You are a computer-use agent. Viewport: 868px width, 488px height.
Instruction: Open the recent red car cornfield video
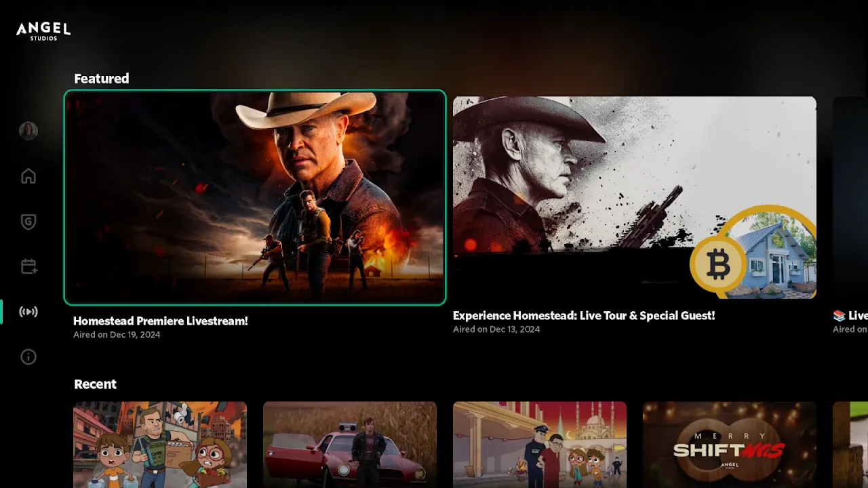pos(350,445)
